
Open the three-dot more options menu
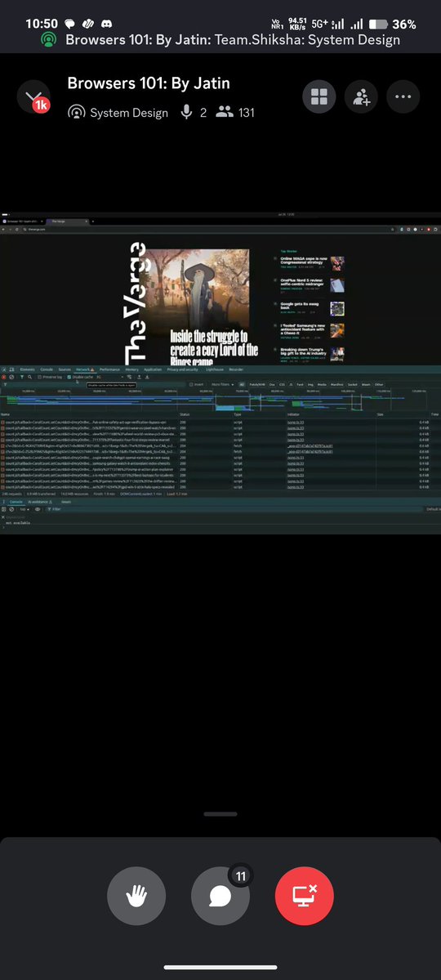[x=403, y=97]
